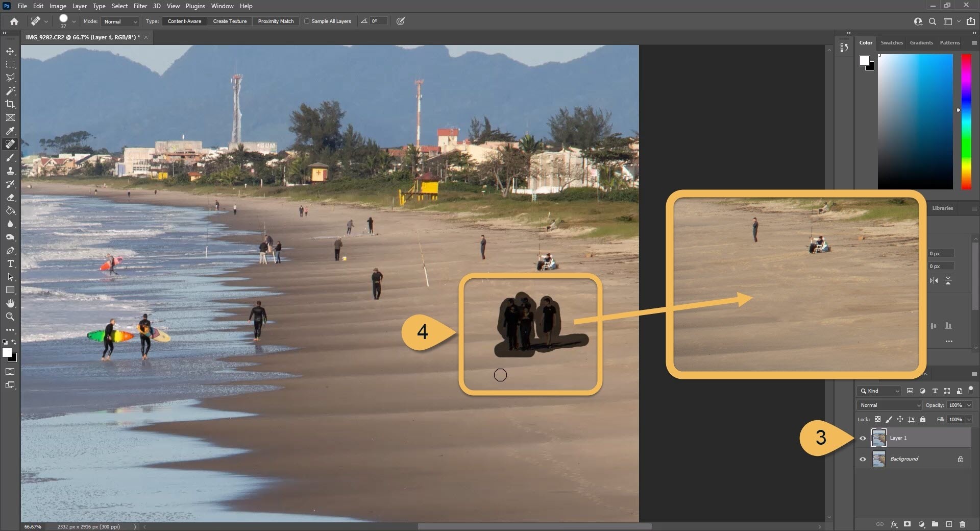Select the Paint Bucket tool
980x531 pixels.
(x=10, y=211)
